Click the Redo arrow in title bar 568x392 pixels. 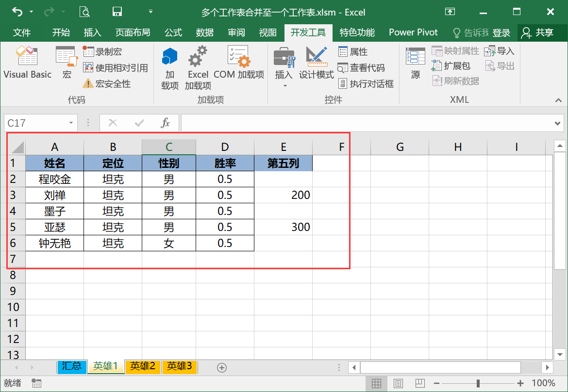49,12
